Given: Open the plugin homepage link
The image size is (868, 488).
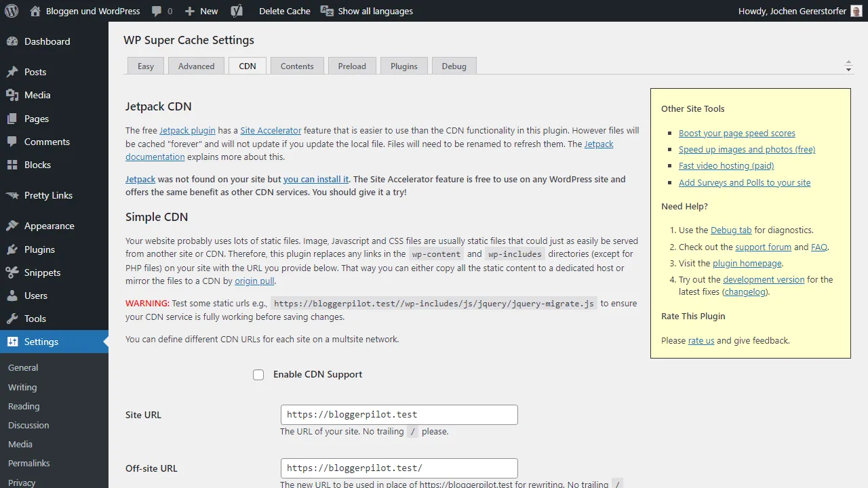Looking at the screenshot, I should coord(747,263).
